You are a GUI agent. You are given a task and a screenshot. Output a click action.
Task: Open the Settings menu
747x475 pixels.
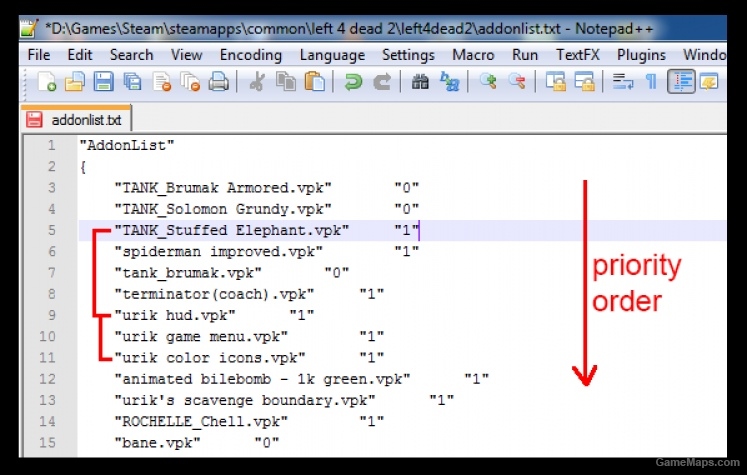coord(408,55)
